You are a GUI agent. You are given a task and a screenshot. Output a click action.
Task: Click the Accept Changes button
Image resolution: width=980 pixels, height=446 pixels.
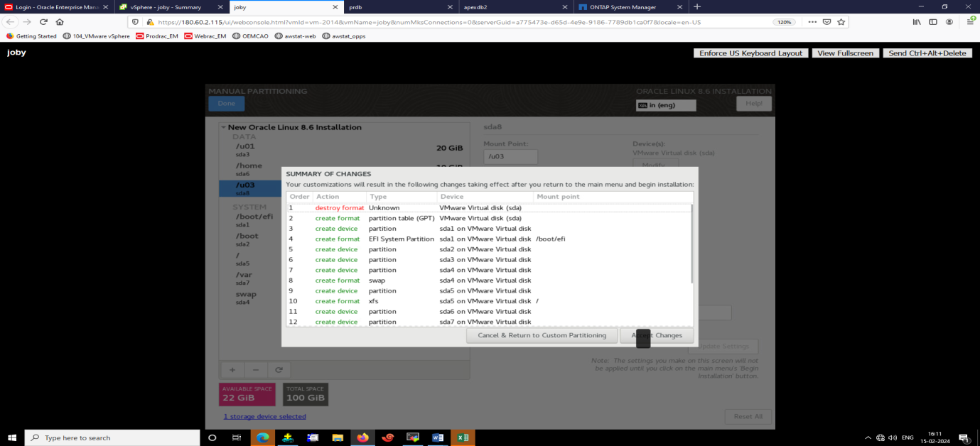coord(657,335)
